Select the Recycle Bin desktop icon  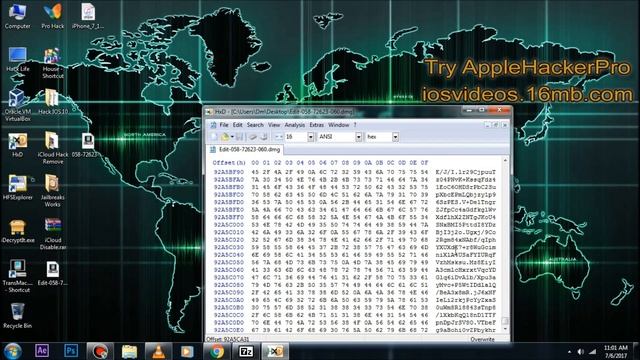18,316
